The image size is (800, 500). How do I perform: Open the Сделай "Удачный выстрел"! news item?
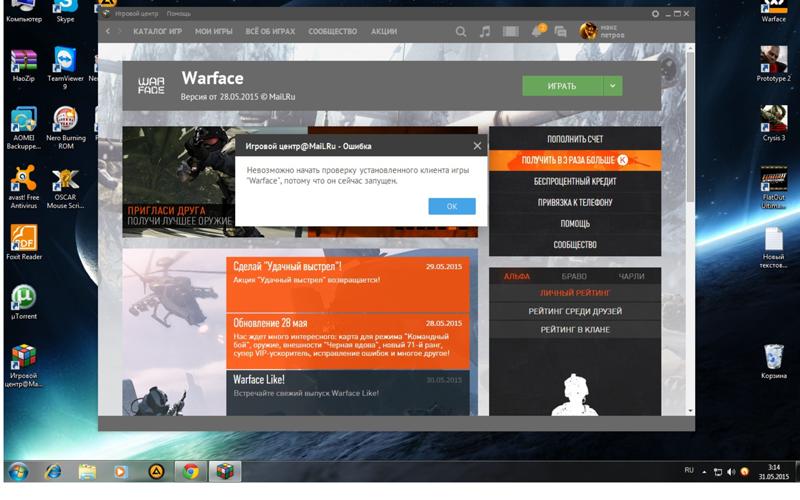(347, 284)
